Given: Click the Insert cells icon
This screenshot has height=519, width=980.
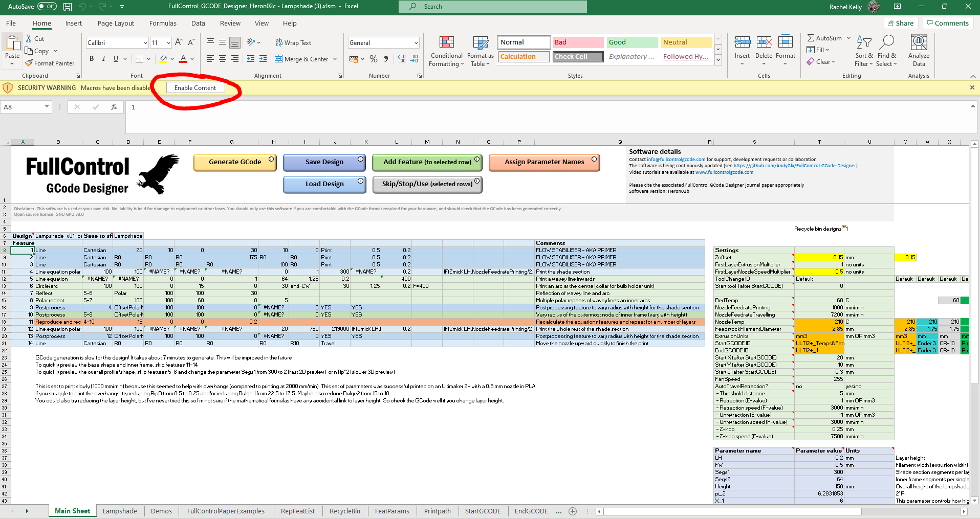Looking at the screenshot, I should (742, 43).
